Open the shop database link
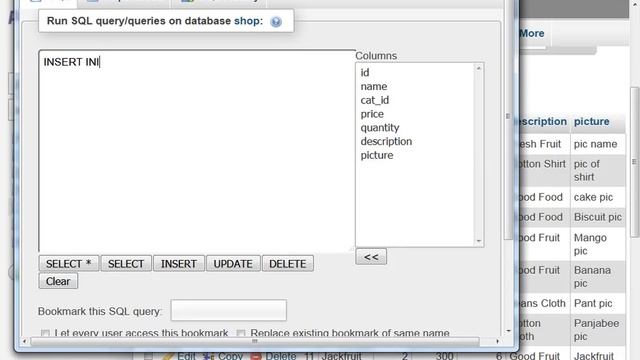640x360 pixels. coord(246,21)
